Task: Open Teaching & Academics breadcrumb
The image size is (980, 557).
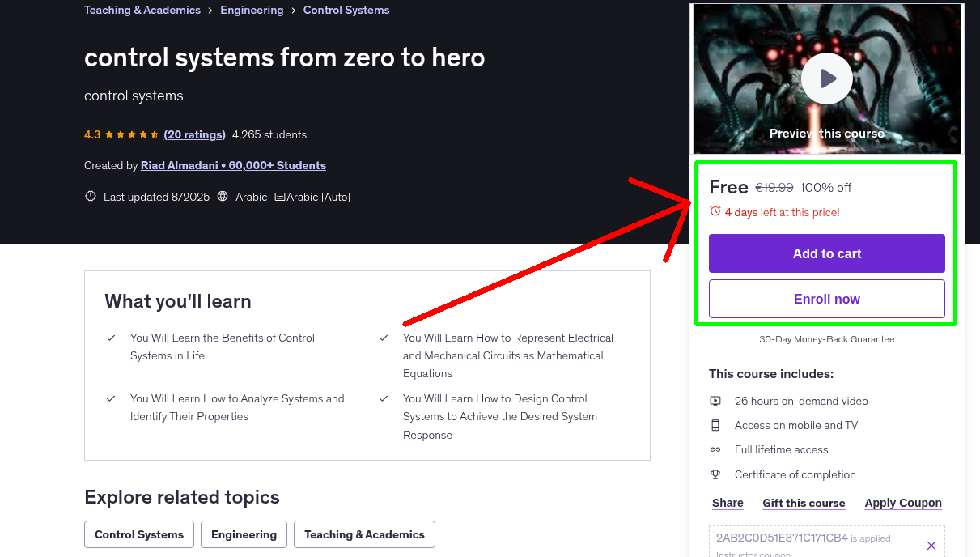Action: click(142, 11)
